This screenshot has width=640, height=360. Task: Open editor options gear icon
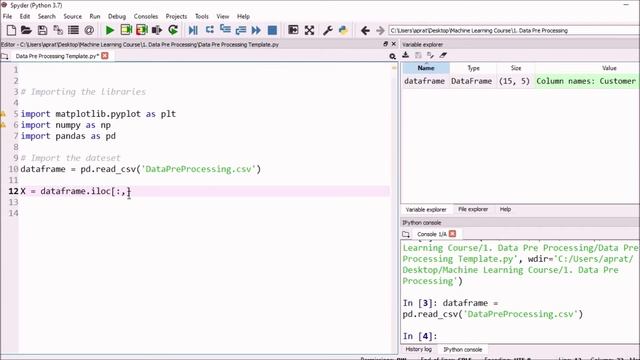coord(393,56)
